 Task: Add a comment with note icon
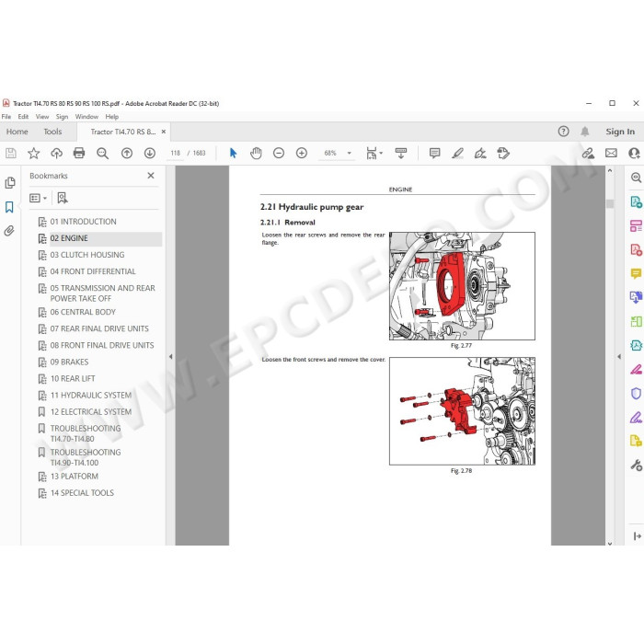coord(434,154)
